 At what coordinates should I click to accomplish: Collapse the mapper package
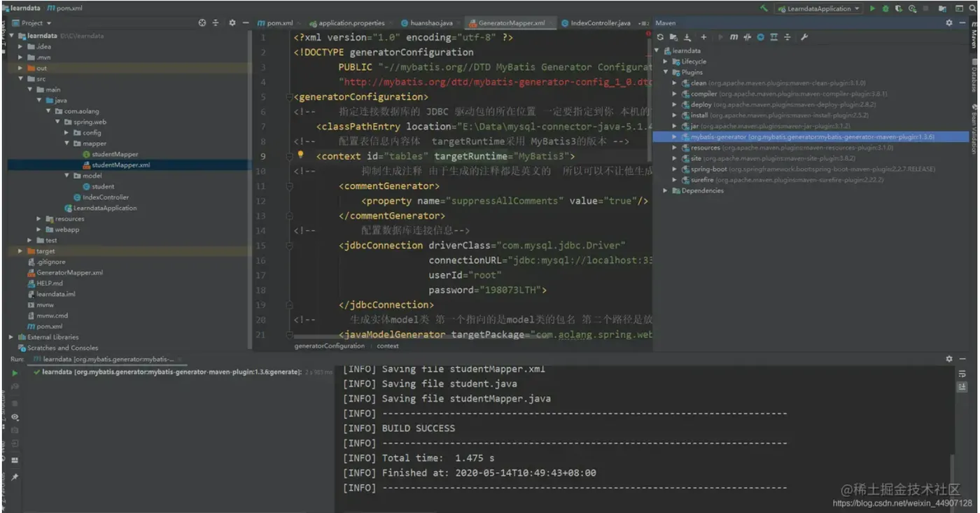(67, 143)
